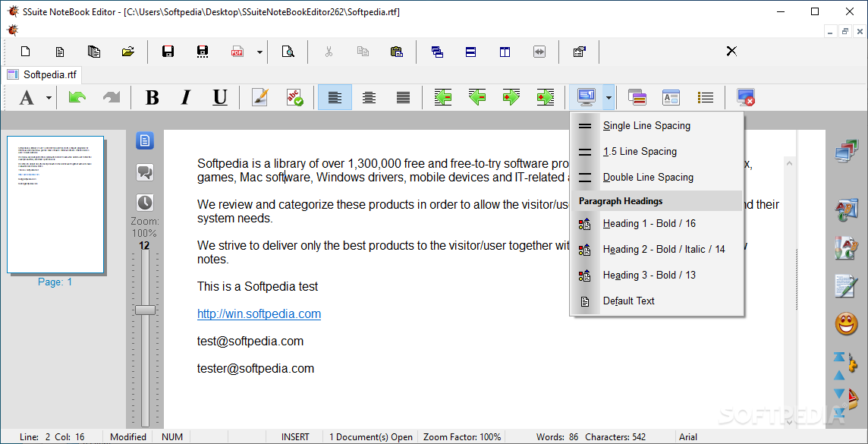Export document to PDF

coord(237,52)
